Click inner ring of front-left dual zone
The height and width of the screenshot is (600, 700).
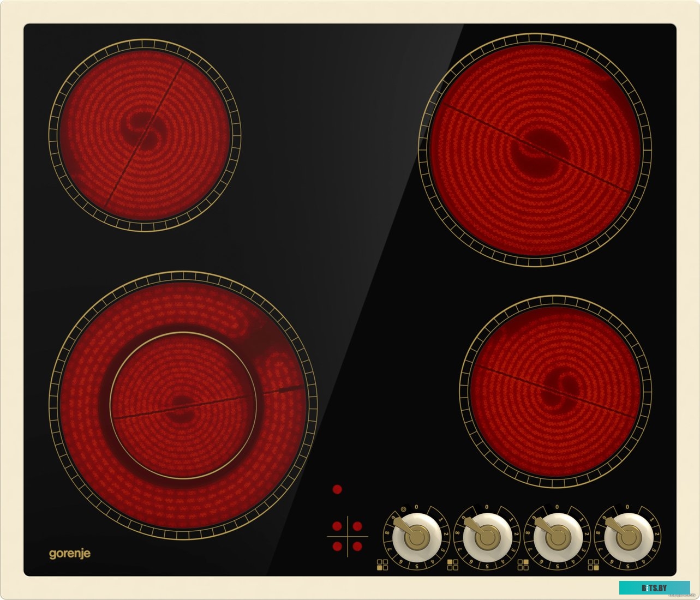coord(183,405)
